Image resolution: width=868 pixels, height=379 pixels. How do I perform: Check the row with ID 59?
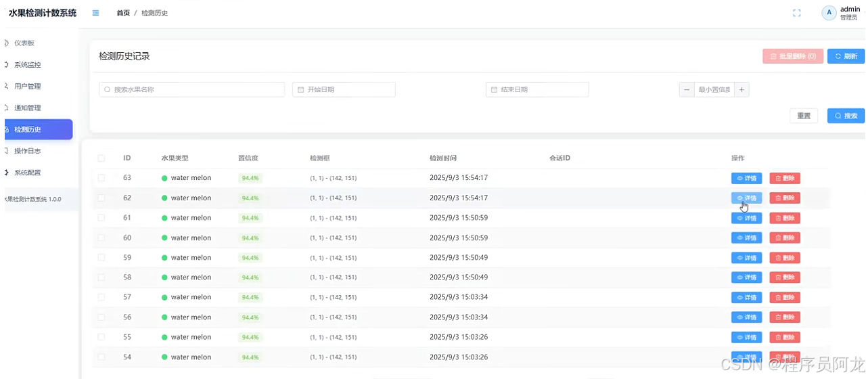click(101, 257)
